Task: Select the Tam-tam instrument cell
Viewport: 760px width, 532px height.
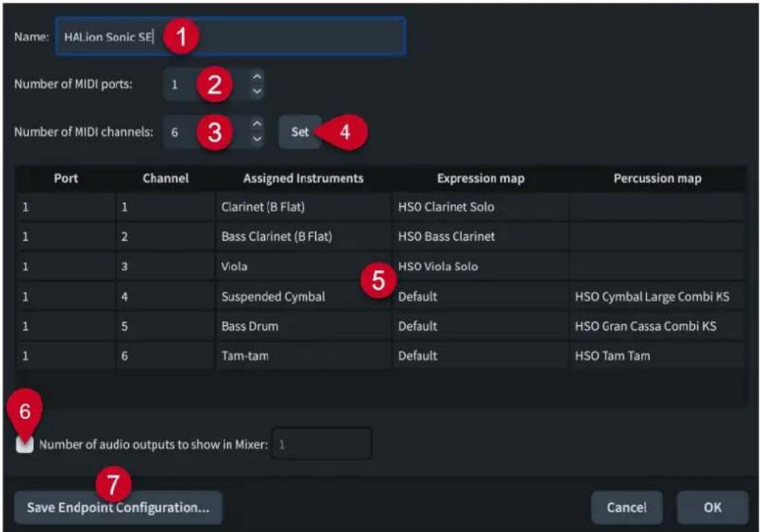Action: [303, 356]
